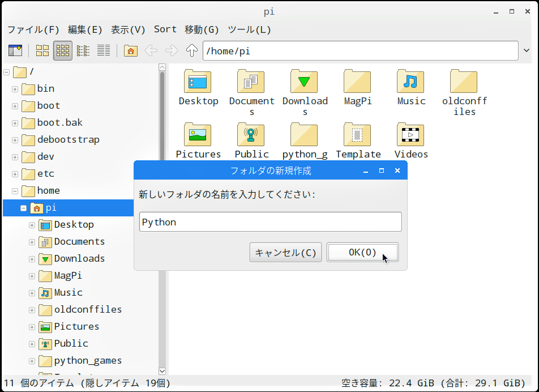Expand the Downloads node in tree
539x392 pixels.
[x=32, y=259]
